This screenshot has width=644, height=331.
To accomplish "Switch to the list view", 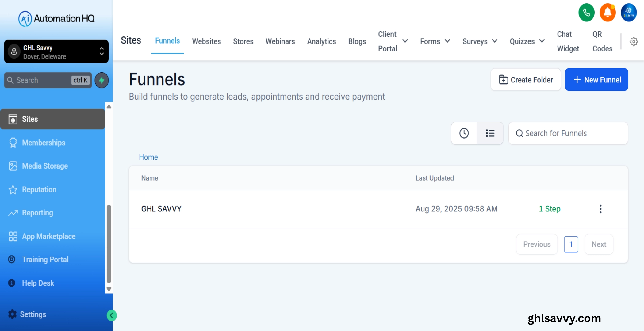I will pos(490,133).
